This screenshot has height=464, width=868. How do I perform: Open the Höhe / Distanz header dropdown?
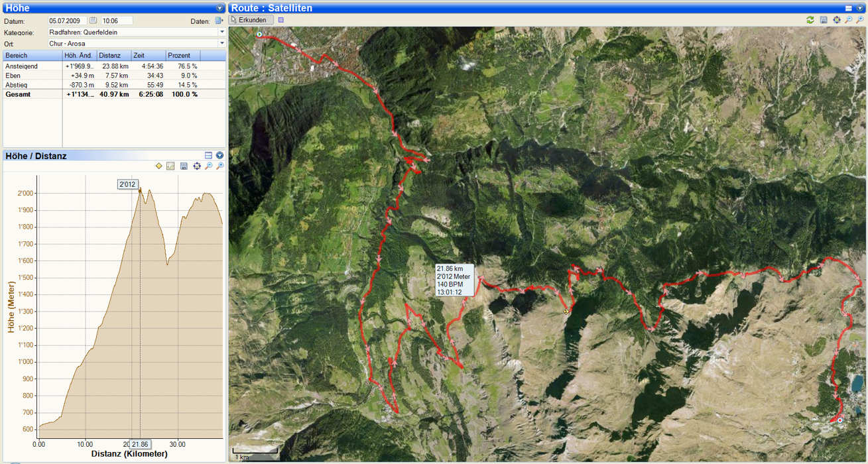(220, 156)
